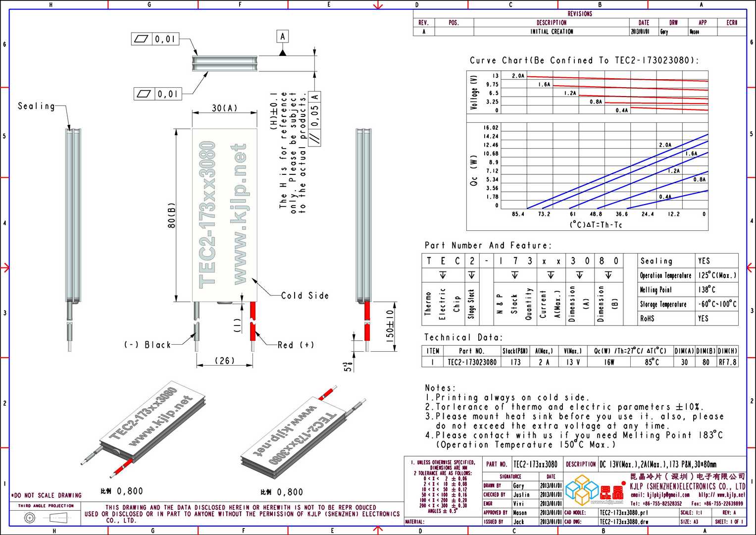Select the 85°C ΔT value cell
The width and height of the screenshot is (756, 535).
(x=652, y=362)
